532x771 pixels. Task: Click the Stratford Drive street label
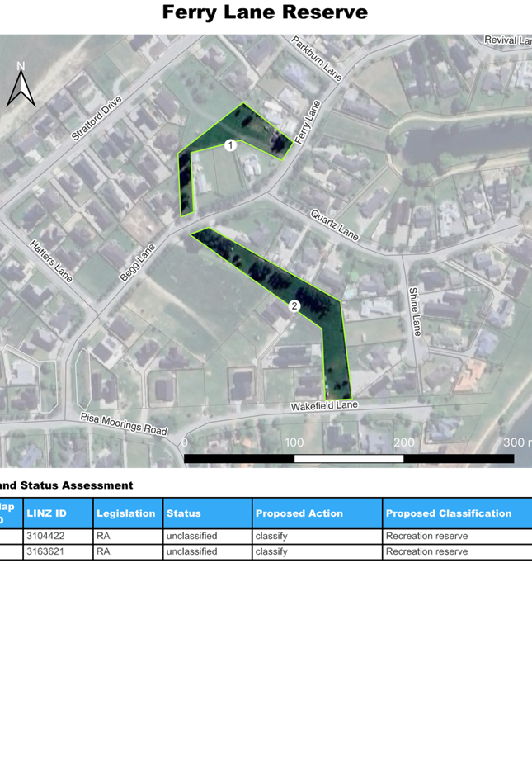coord(97,118)
